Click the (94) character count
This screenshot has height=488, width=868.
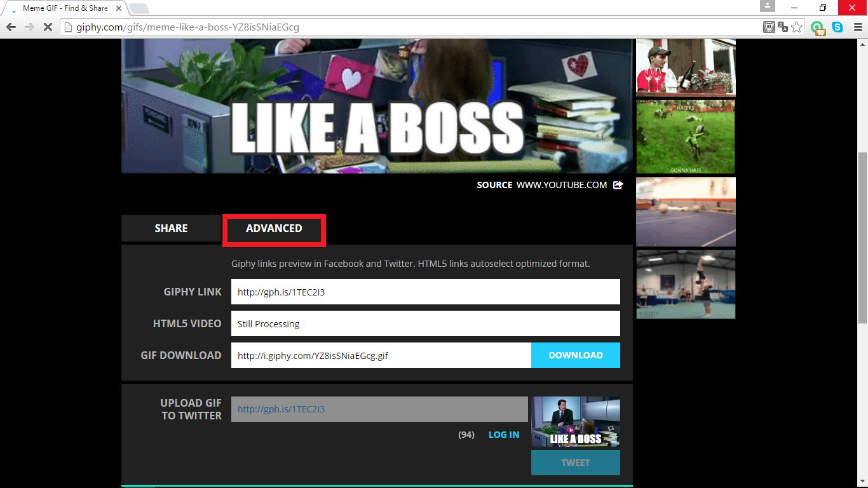click(466, 435)
